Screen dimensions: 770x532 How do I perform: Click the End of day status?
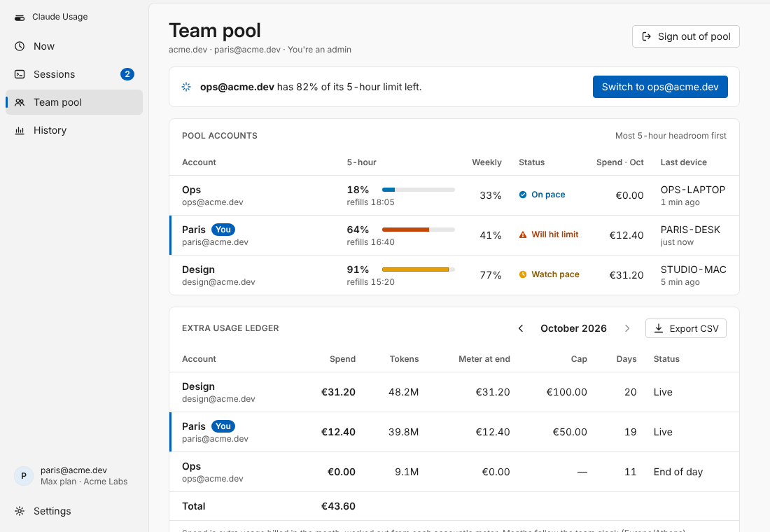tap(678, 472)
